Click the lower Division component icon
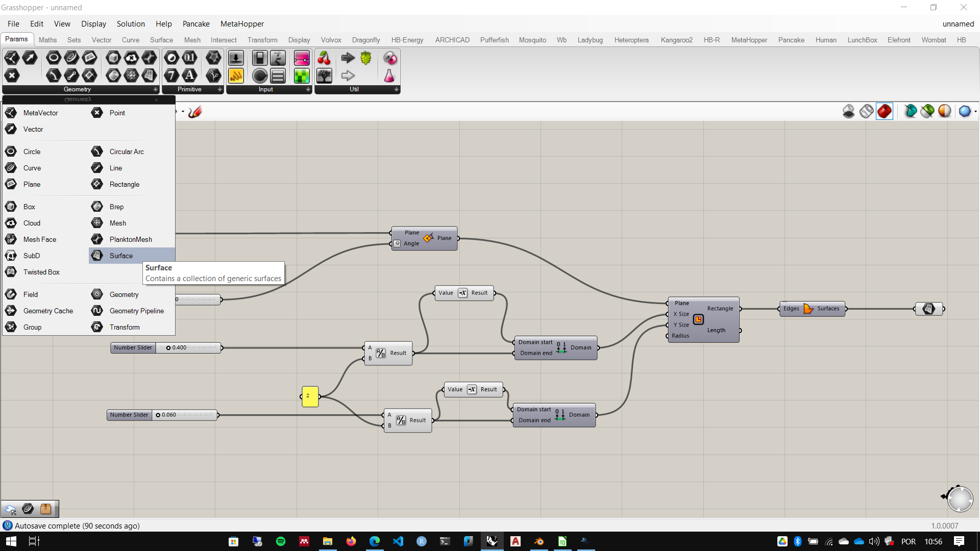 pyautogui.click(x=401, y=420)
